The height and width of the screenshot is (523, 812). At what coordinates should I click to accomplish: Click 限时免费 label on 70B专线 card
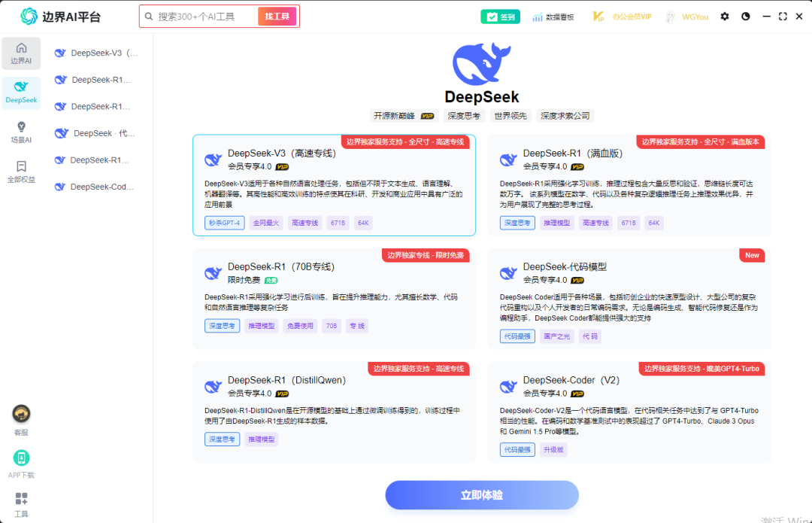244,281
